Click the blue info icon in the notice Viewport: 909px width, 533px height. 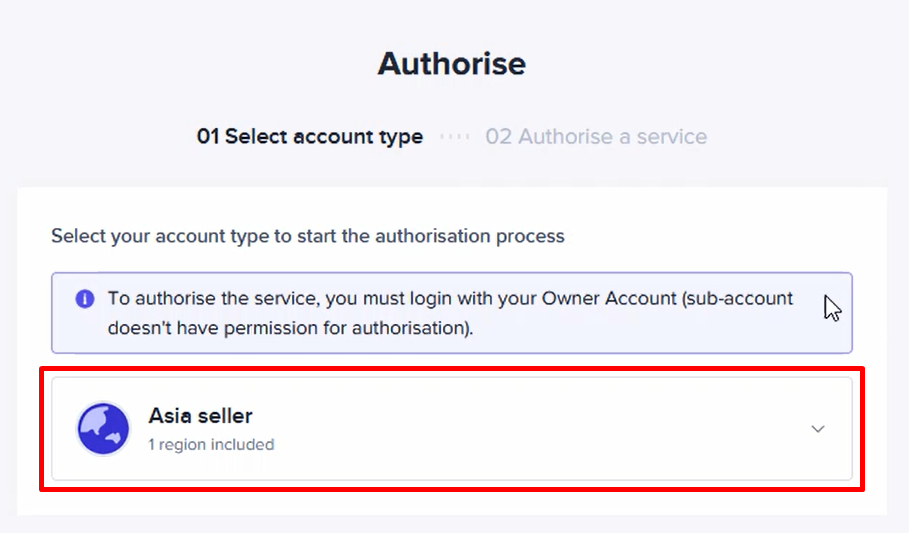pyautogui.click(x=85, y=299)
